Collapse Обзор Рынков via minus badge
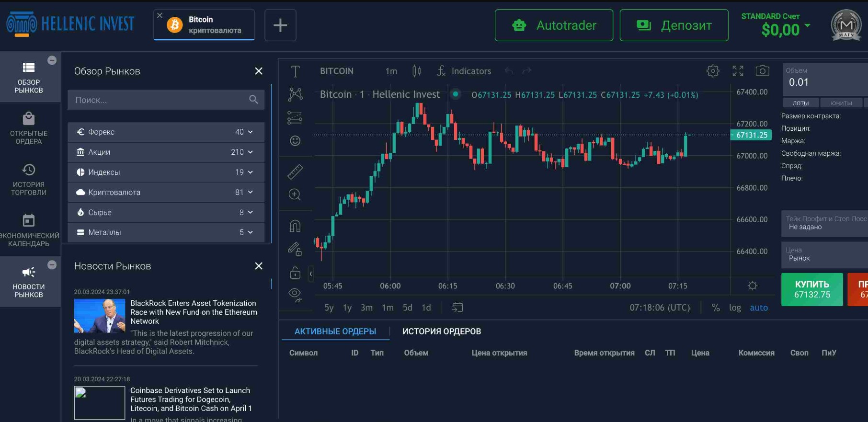868x422 pixels. click(x=52, y=60)
